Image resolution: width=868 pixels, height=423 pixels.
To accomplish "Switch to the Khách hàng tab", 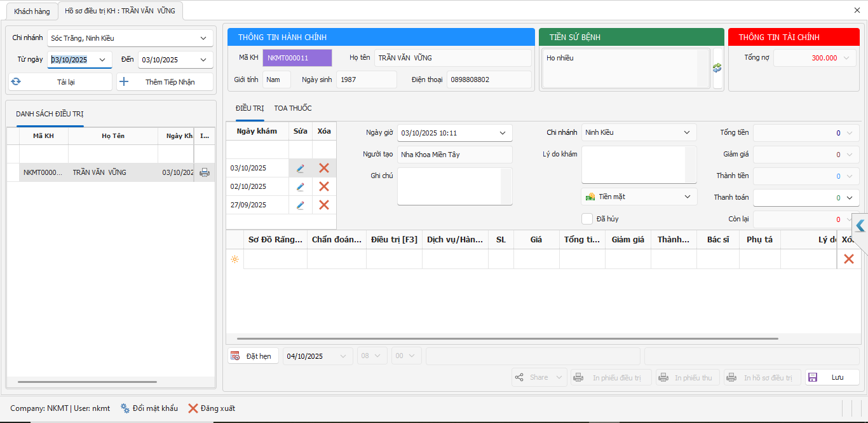I will 32,11.
